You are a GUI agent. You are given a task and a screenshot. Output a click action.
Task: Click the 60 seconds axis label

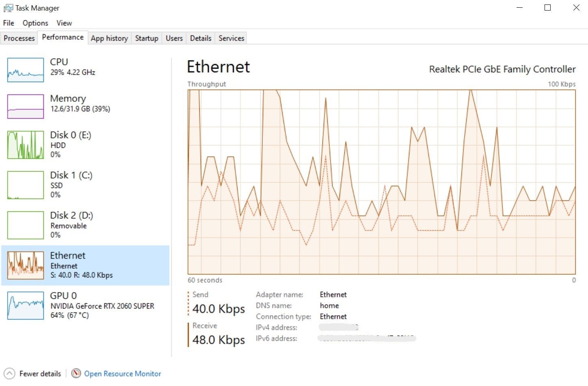(205, 280)
